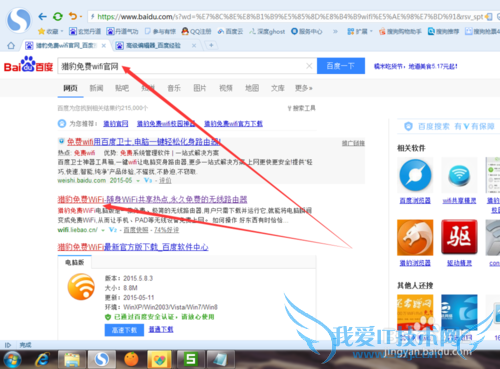
Task: Open the orange fruit app on taskbar
Action: point(131,359)
